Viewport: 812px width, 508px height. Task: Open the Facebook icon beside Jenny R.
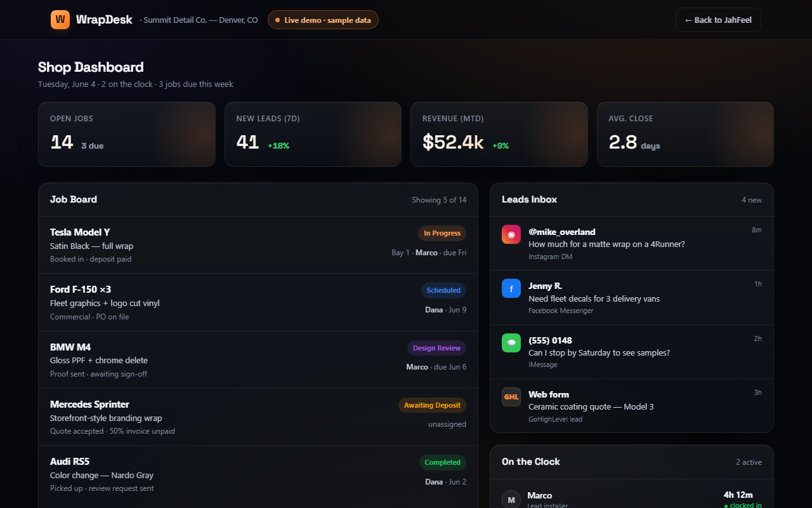point(511,289)
